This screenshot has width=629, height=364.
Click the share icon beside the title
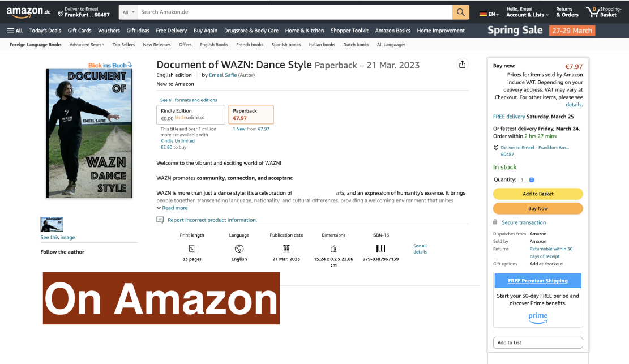[462, 64]
